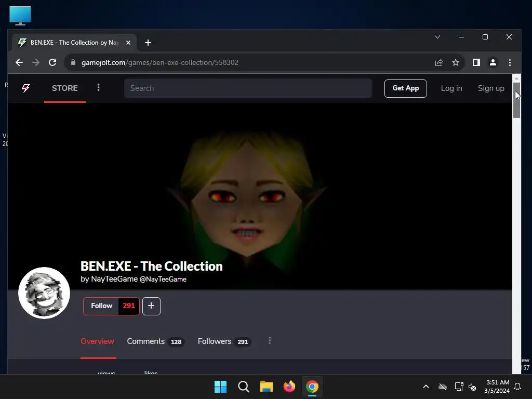The image size is (532, 399).
Task: Open NayTeeGame developer avatar
Action: tap(44, 293)
